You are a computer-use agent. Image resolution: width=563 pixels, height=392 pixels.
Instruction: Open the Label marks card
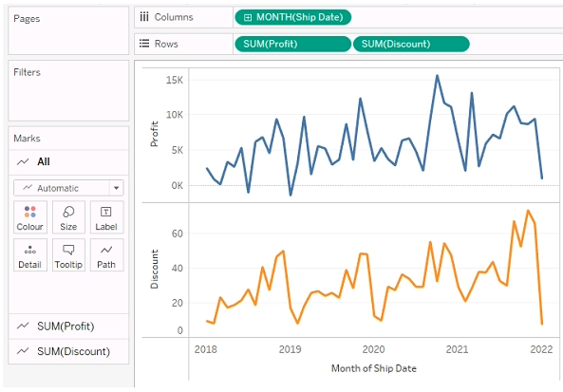coord(106,217)
